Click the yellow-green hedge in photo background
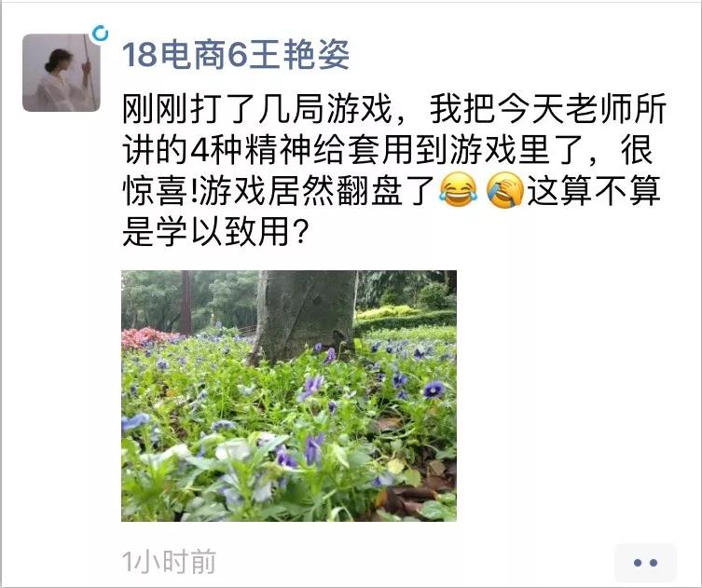 tap(390, 312)
